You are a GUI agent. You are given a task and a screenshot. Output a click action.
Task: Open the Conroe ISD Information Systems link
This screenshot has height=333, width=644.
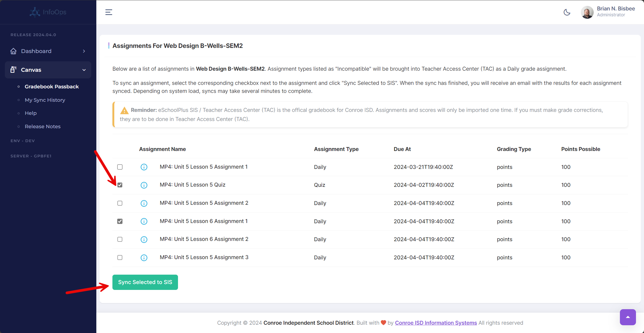point(435,323)
